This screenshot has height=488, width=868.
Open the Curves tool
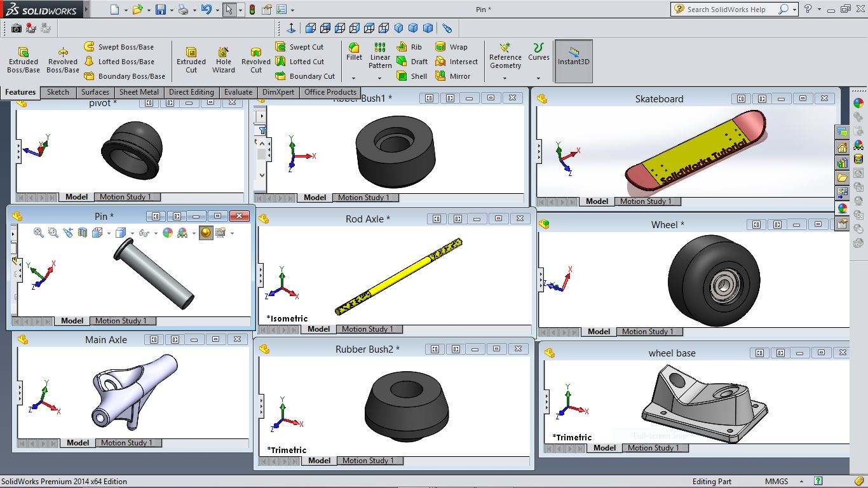point(539,52)
